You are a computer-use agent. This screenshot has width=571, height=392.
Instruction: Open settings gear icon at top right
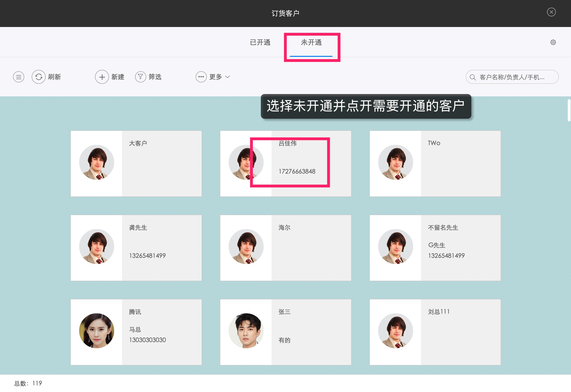553,43
